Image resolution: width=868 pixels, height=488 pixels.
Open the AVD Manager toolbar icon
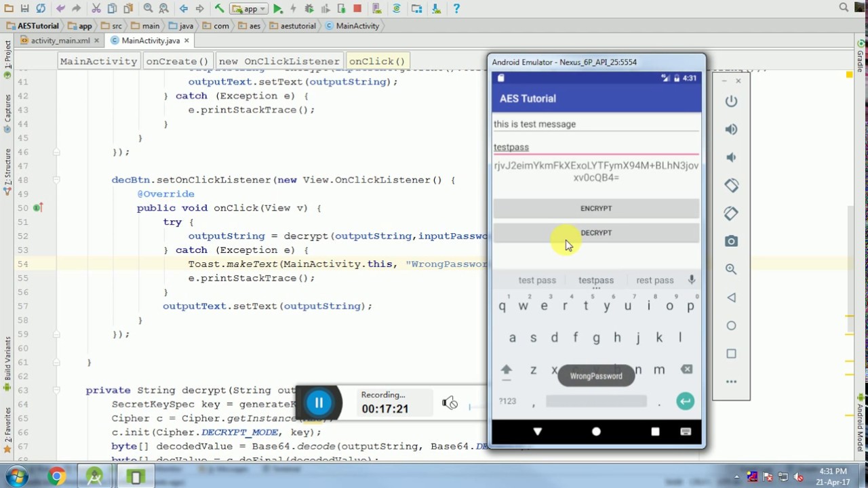[x=377, y=9]
